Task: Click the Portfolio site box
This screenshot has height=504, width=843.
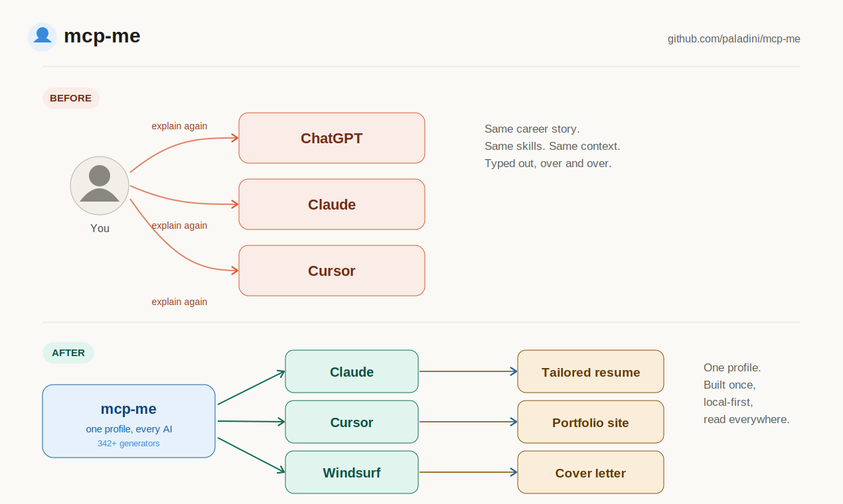Action: (x=591, y=422)
